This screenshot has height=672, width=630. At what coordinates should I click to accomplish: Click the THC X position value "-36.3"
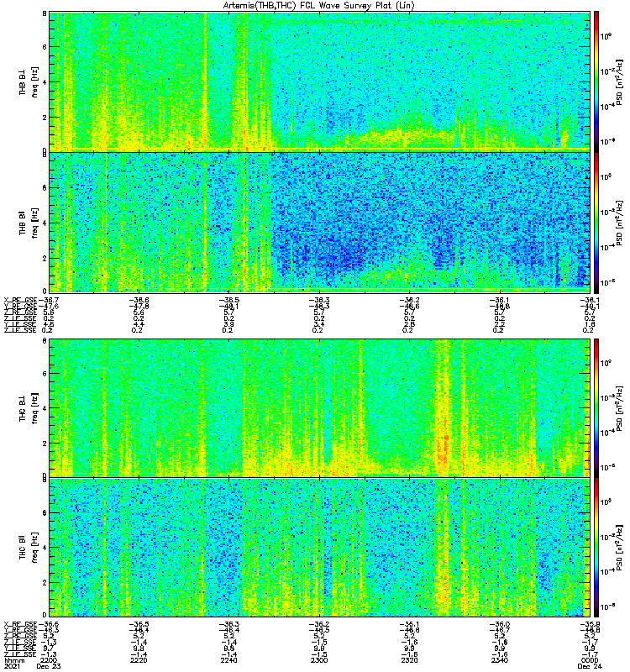click(x=229, y=624)
